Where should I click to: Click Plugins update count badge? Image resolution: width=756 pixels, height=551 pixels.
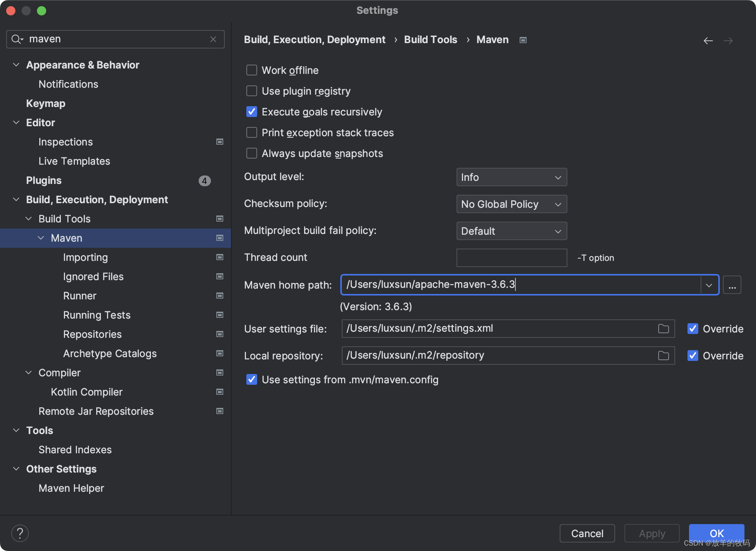tap(204, 180)
